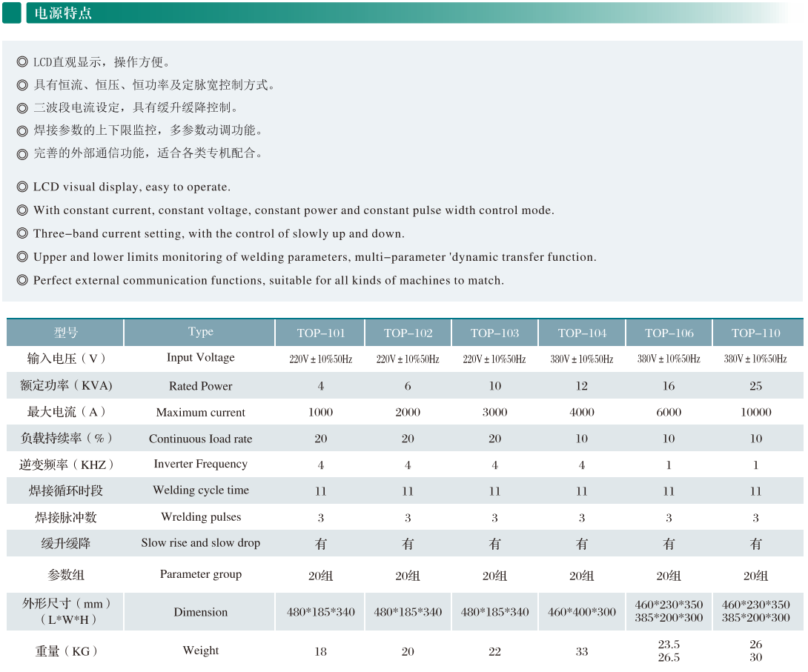Click the bullet circle before "二波段电流设定"
Screen dimensions: 808x672
(22, 108)
